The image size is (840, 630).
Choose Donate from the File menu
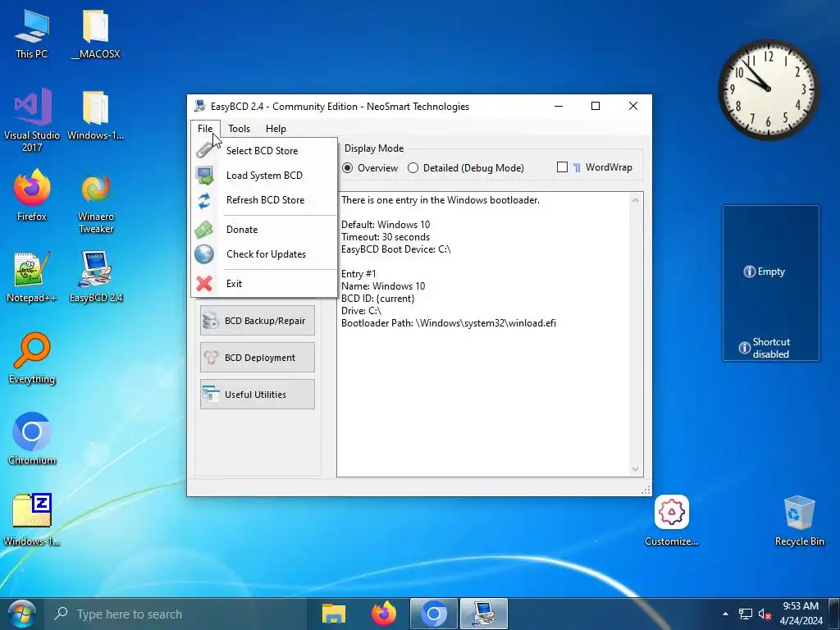click(x=264, y=230)
